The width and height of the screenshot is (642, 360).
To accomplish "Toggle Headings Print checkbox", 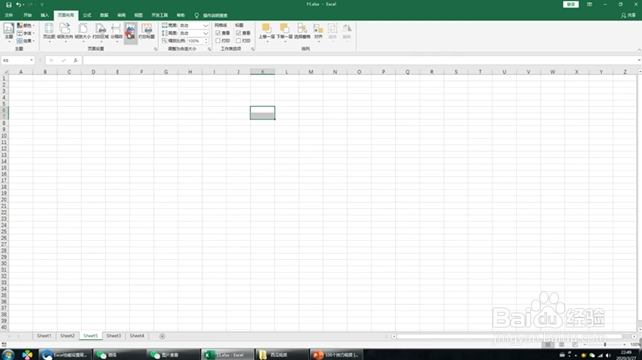I will point(238,41).
